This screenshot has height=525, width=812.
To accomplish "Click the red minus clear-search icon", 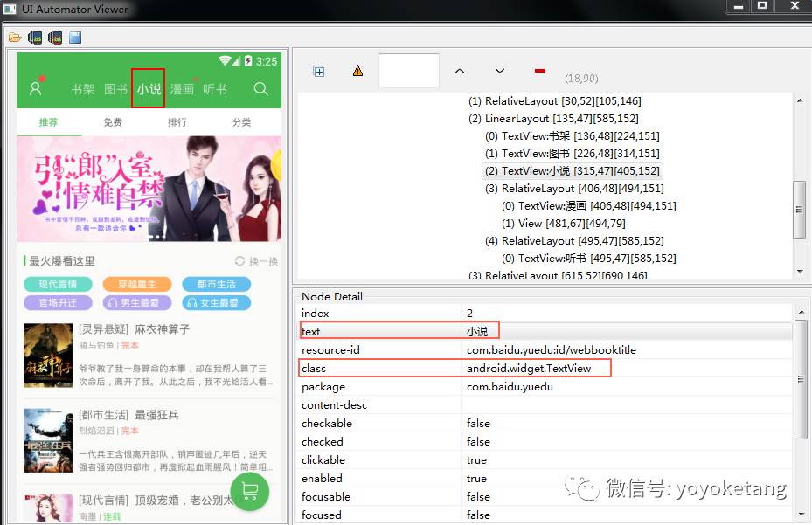I will 540,71.
